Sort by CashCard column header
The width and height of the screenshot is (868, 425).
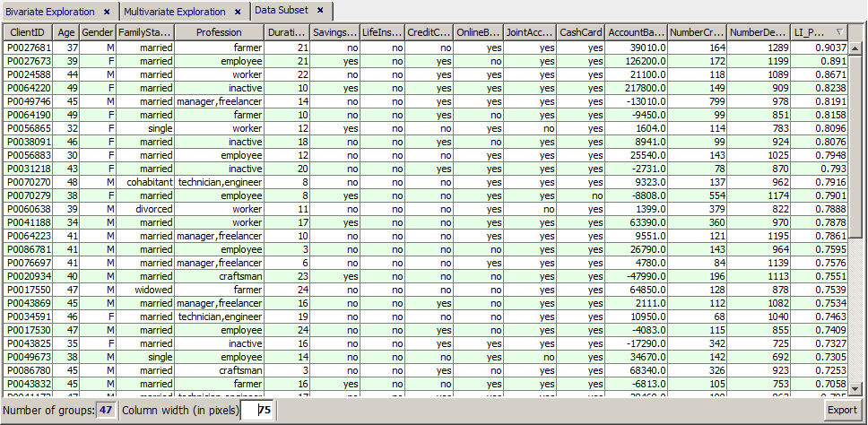pos(581,32)
